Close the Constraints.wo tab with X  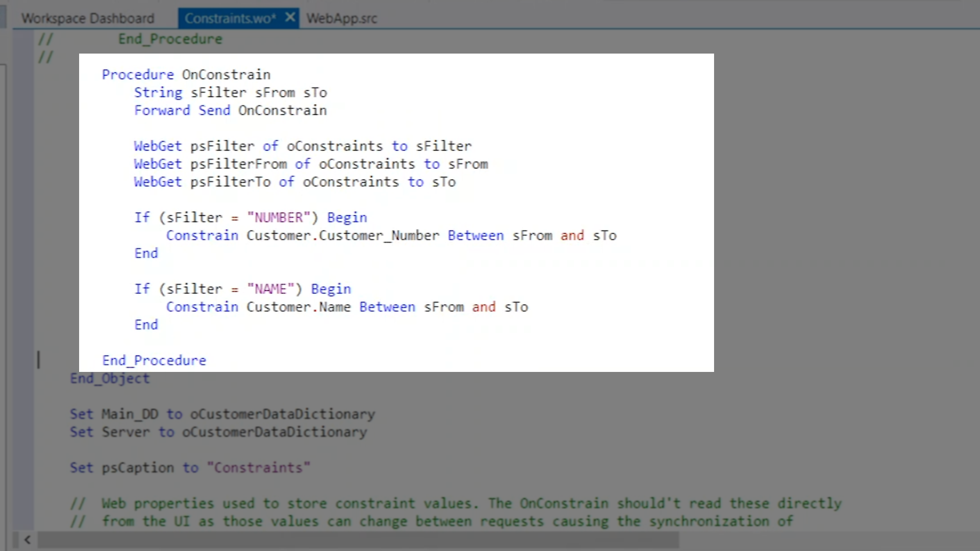(x=290, y=18)
